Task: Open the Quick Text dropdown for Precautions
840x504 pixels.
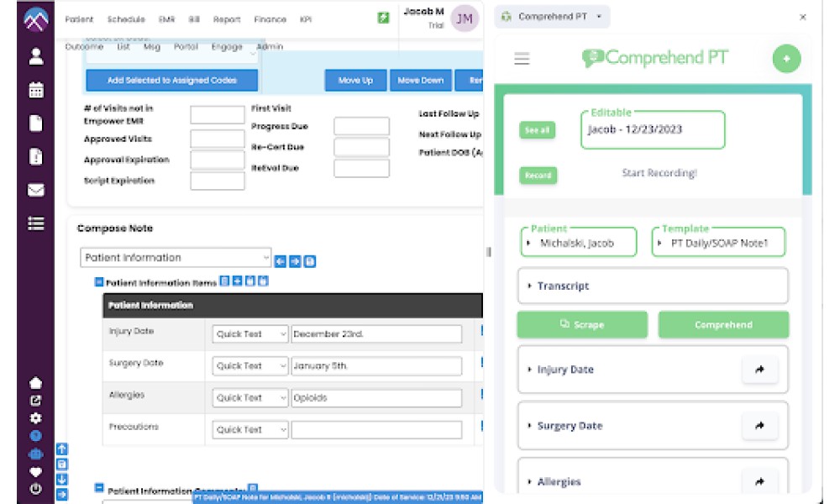Action: click(249, 429)
